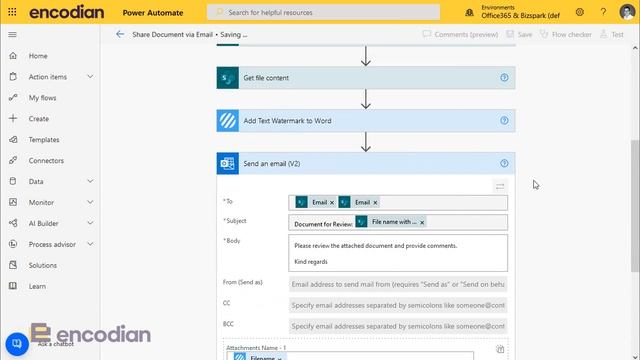640x360 pixels.
Task: Open the app launcher waffle icon
Action: pos(12,12)
